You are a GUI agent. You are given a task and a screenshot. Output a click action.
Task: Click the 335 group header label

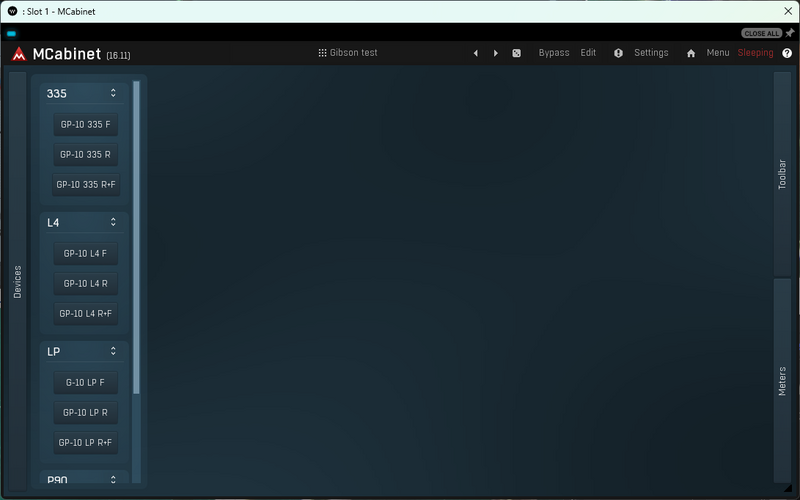coord(57,93)
